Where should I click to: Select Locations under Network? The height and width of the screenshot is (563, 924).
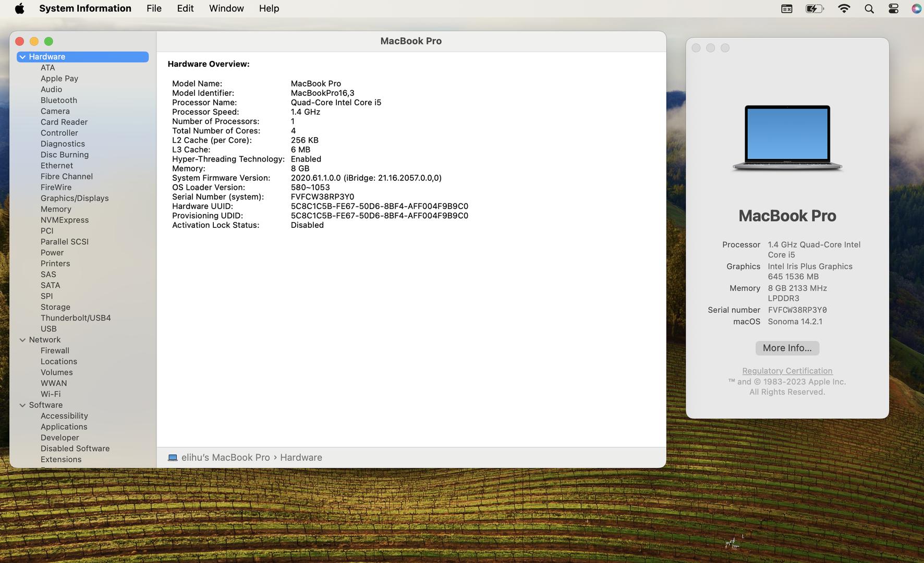tap(59, 362)
